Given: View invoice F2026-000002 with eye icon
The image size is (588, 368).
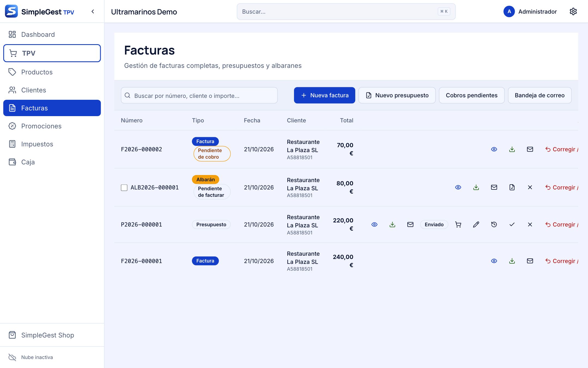Looking at the screenshot, I should pos(494,149).
